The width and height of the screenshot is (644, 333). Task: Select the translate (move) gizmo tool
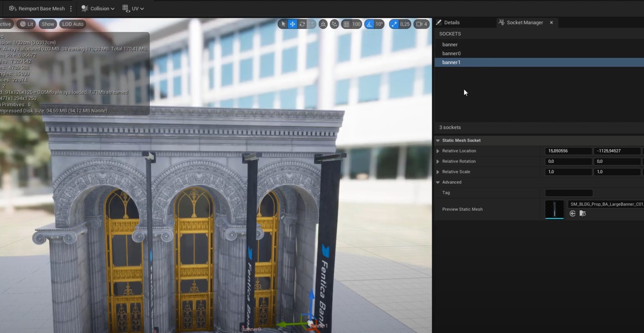[x=292, y=24]
